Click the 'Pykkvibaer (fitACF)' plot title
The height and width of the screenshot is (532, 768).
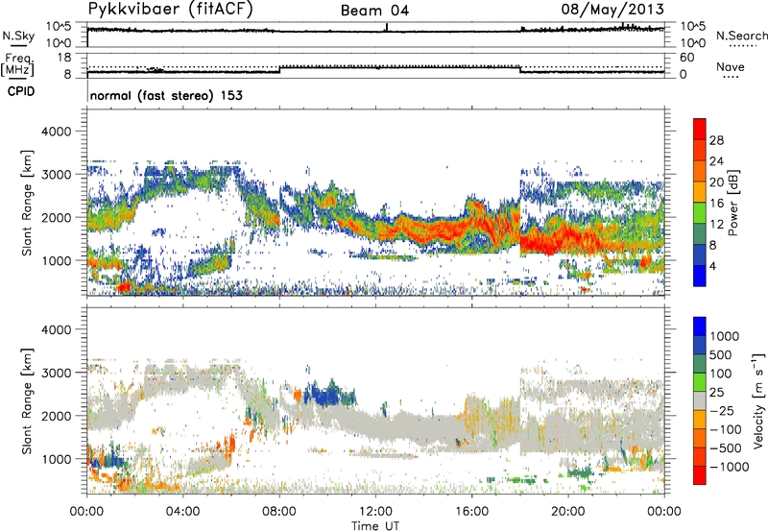pos(171,10)
